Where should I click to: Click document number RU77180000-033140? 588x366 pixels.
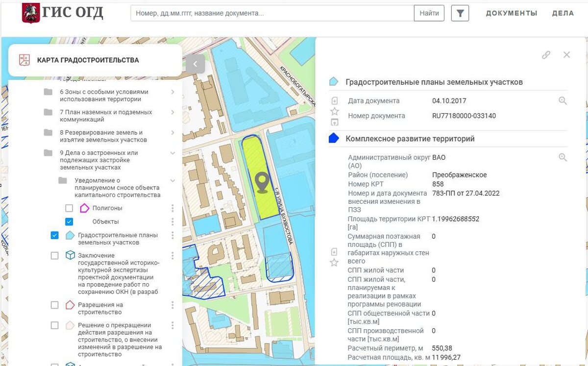(x=464, y=116)
